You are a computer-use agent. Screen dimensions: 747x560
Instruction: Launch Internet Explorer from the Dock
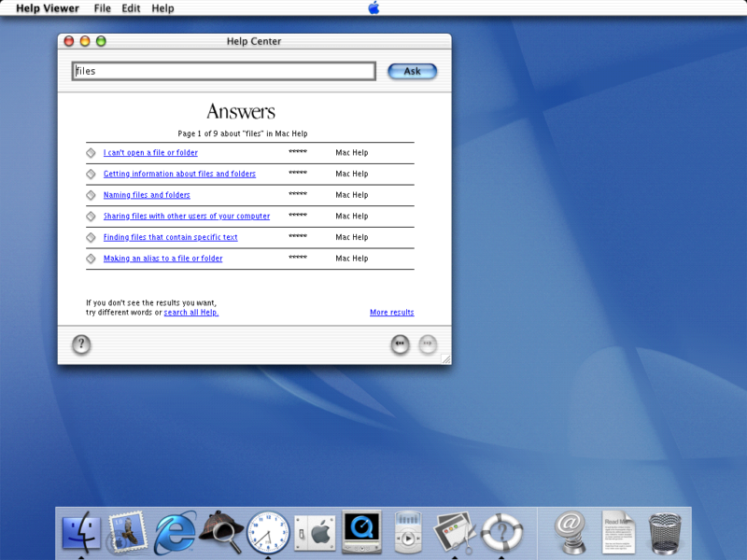(175, 532)
